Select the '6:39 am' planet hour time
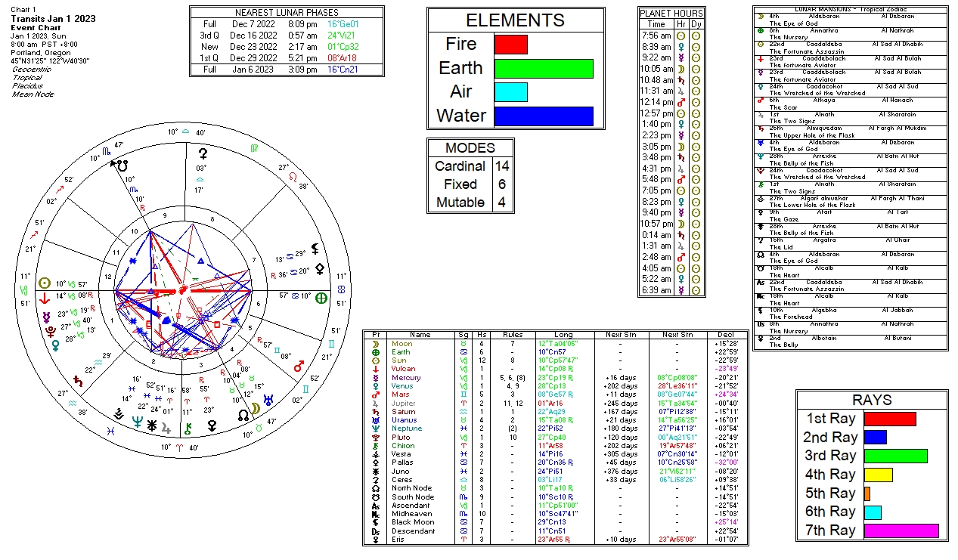Screen dimensions: 958x560 tap(656, 290)
